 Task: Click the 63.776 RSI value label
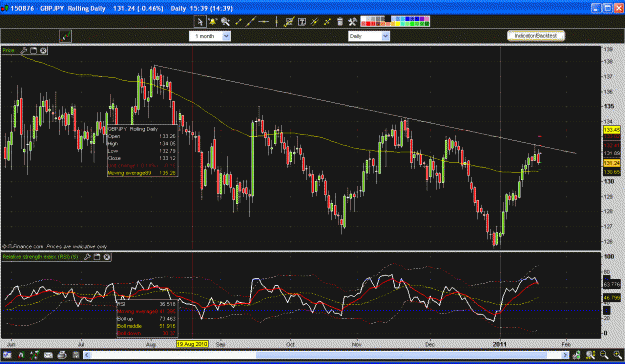[612, 284]
